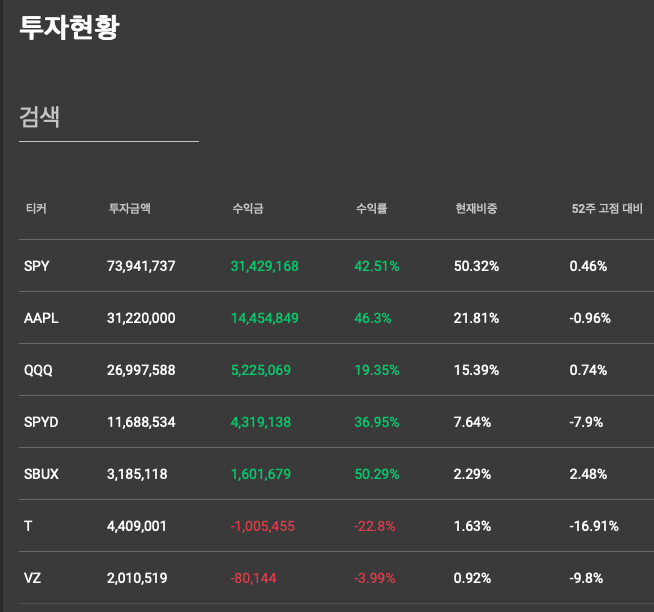
Task: Click the 0.46% 52-week high value
Action: (589, 266)
